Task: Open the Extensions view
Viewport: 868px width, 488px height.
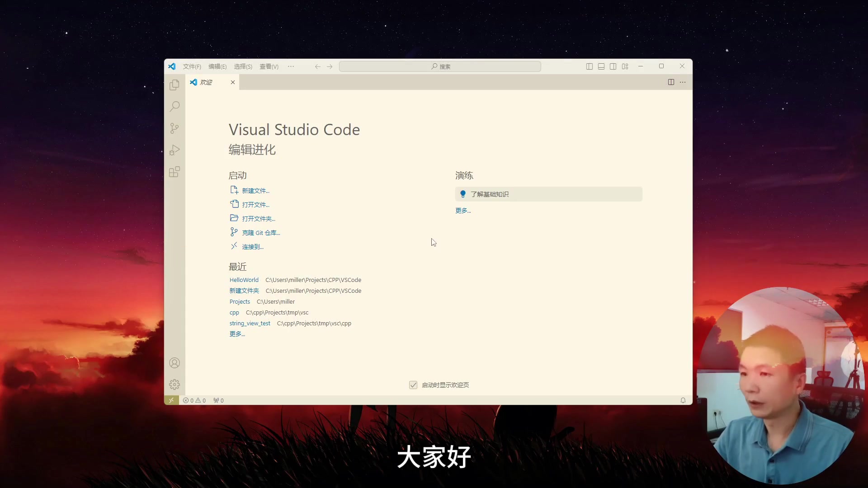Action: point(175,172)
